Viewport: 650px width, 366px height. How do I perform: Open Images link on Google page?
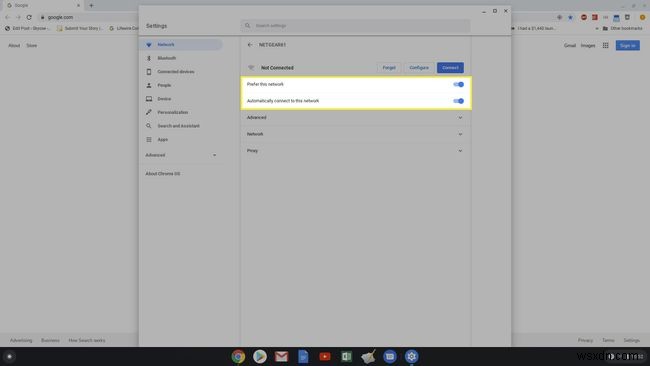pos(588,46)
